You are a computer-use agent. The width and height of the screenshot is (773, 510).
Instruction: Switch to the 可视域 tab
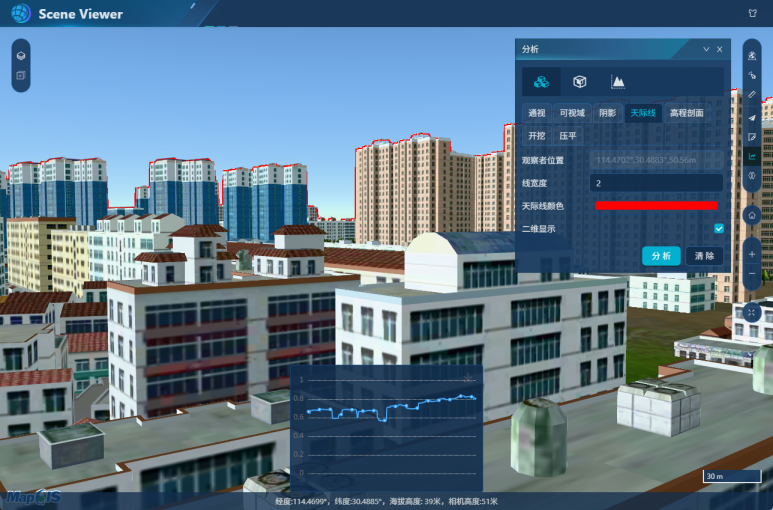click(574, 113)
